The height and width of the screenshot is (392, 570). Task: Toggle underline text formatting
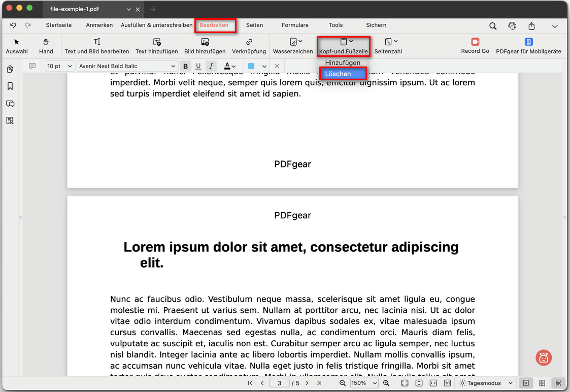coord(198,66)
